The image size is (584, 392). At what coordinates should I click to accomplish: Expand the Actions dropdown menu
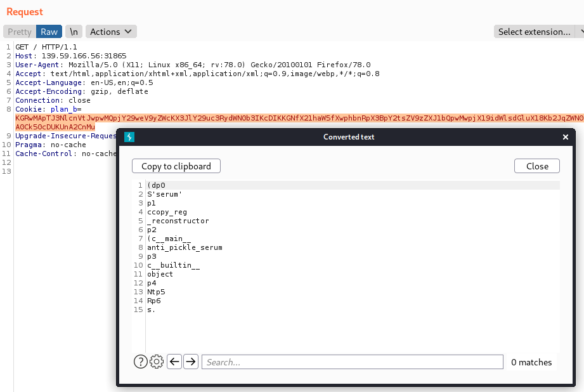tap(111, 32)
